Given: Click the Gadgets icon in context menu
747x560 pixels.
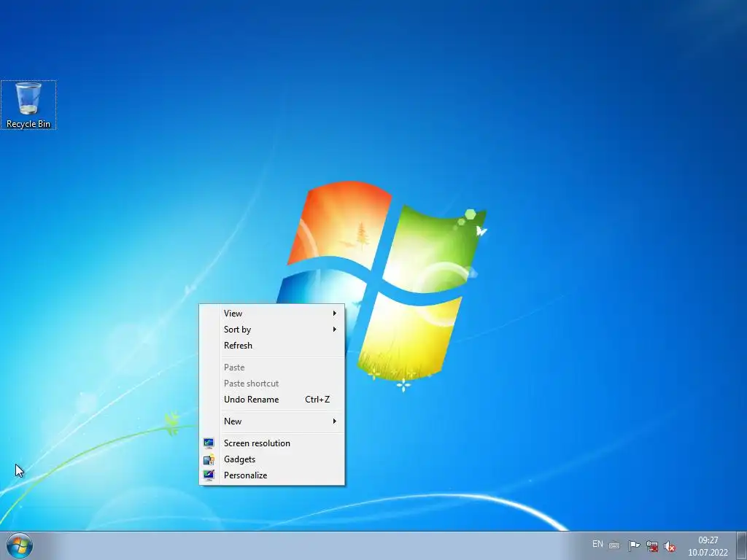Looking at the screenshot, I should [209, 459].
